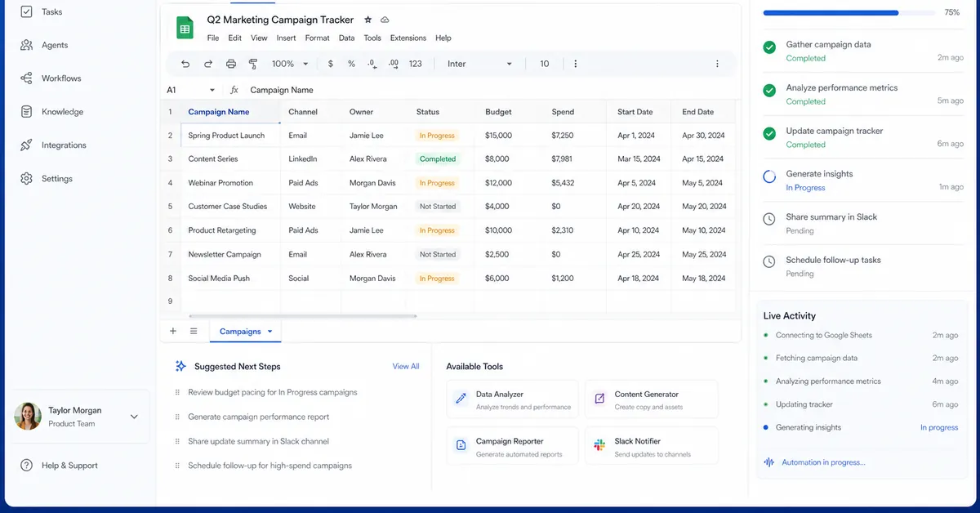The image size is (980, 513).
Task: Open the Edit menu
Action: tap(235, 38)
